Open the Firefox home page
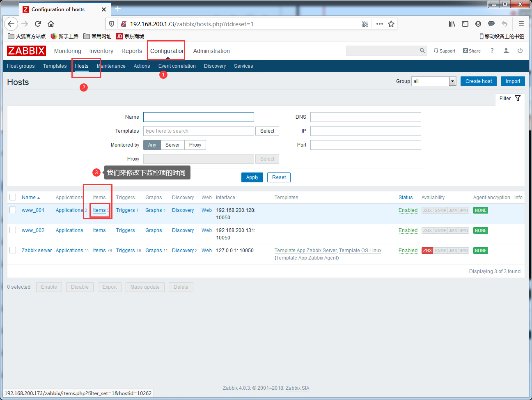The height and width of the screenshot is (400, 532). click(x=51, y=24)
